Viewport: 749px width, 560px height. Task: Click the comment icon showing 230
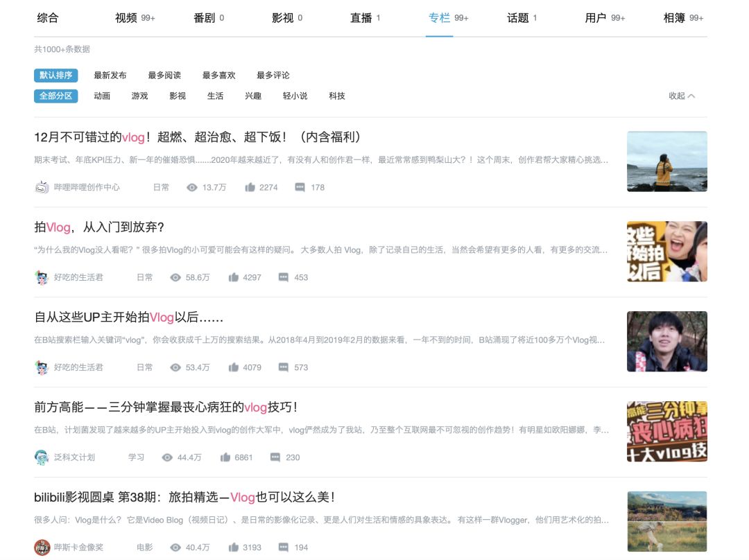click(x=275, y=457)
